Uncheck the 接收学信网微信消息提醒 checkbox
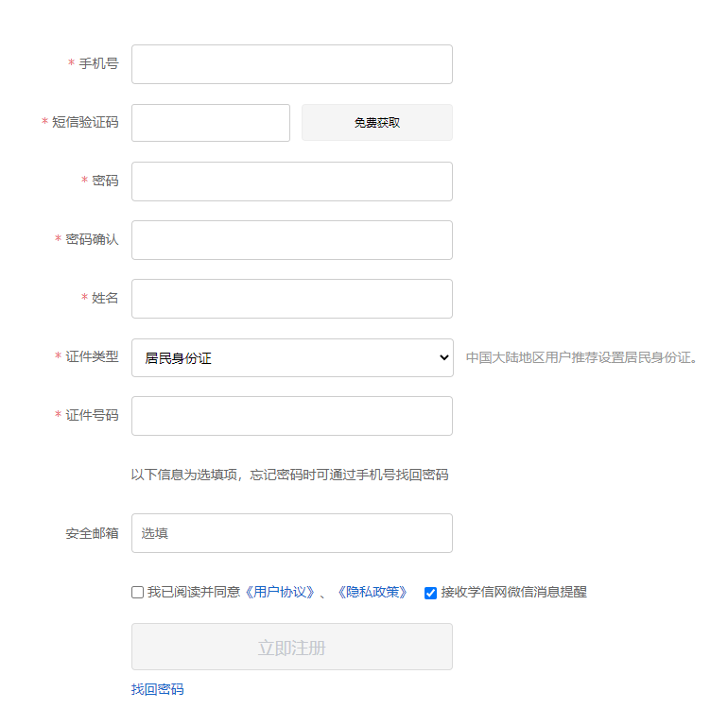The width and height of the screenshot is (728, 709). 430,593
